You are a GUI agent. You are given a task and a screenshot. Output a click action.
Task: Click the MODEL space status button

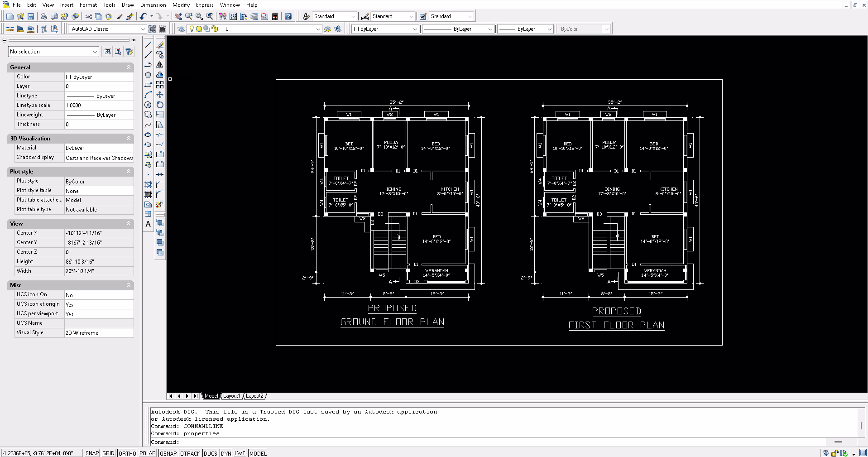(x=258, y=453)
